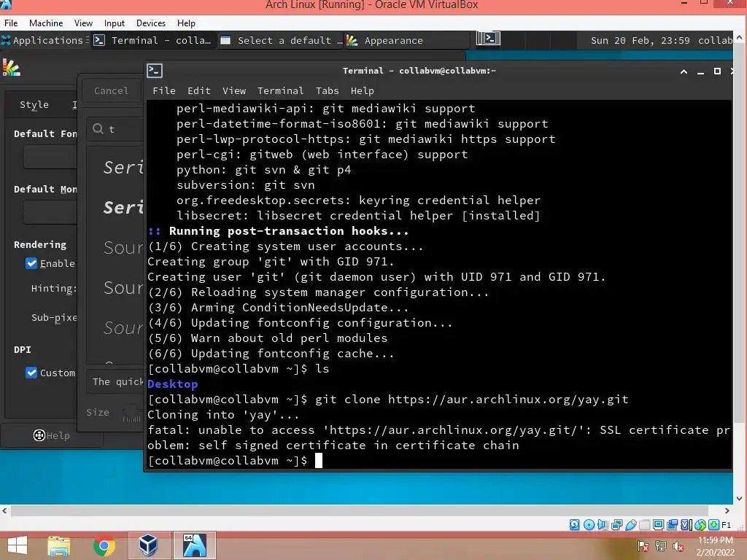
Task: Toggle the Enable anti-aliasing checkbox
Action: tap(31, 263)
